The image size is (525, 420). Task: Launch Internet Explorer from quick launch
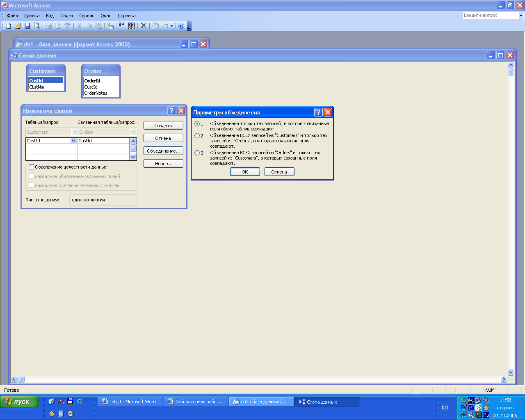pyautogui.click(x=80, y=402)
